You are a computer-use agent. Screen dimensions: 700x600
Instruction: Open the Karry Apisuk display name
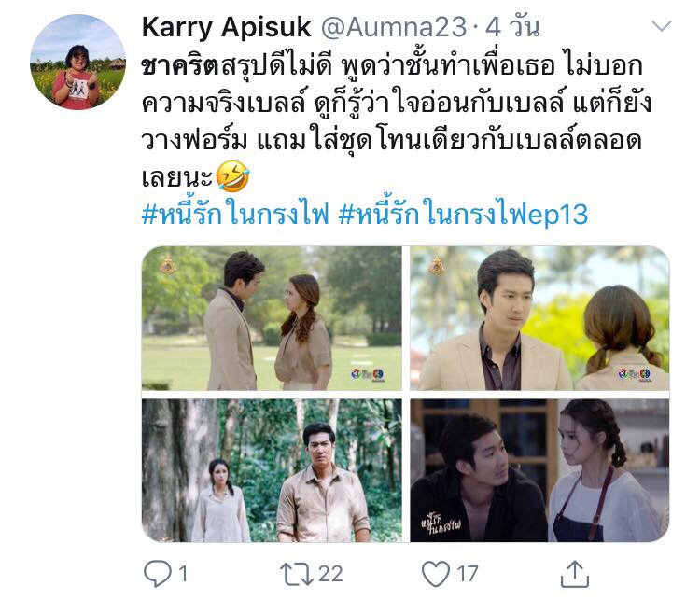coord(227,28)
